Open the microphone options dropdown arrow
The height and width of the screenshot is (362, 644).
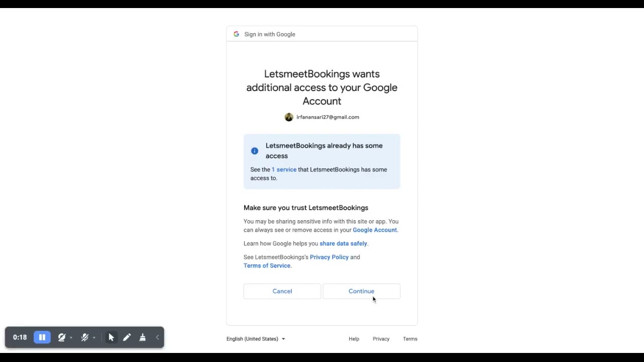[94, 338]
